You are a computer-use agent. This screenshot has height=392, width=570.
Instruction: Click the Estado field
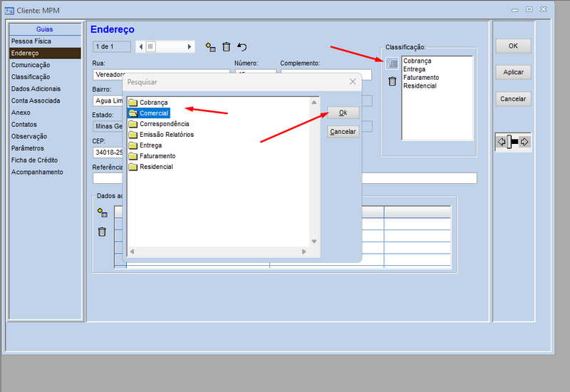108,127
